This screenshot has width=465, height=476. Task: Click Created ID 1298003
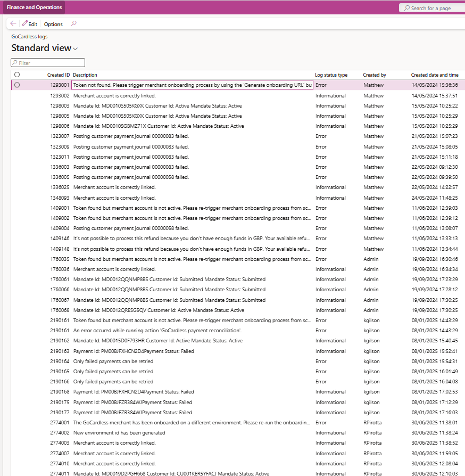point(60,106)
